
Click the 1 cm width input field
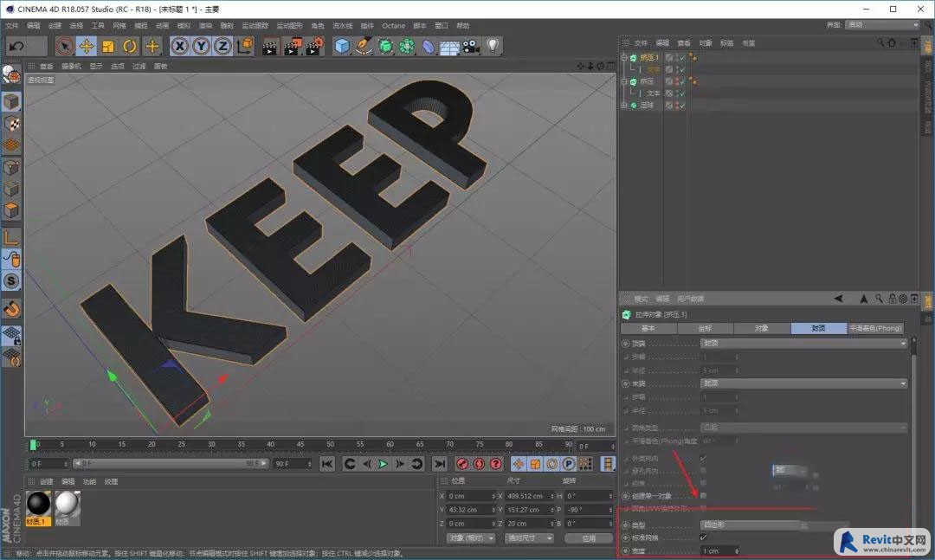(718, 551)
